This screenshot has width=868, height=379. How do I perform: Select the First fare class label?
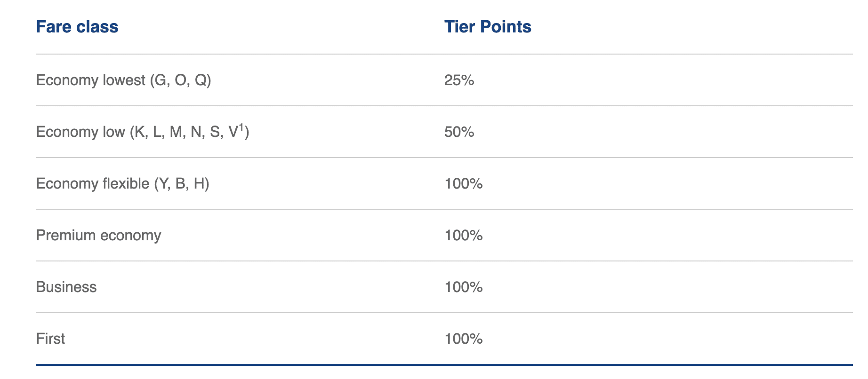tap(50, 339)
